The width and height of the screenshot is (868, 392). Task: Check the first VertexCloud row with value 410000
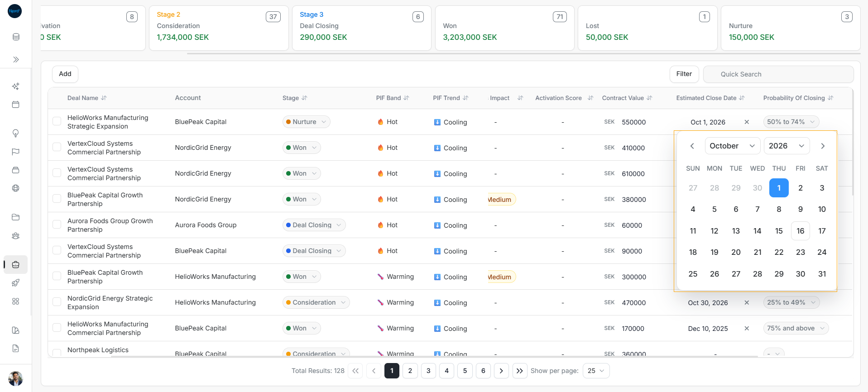pos(57,147)
